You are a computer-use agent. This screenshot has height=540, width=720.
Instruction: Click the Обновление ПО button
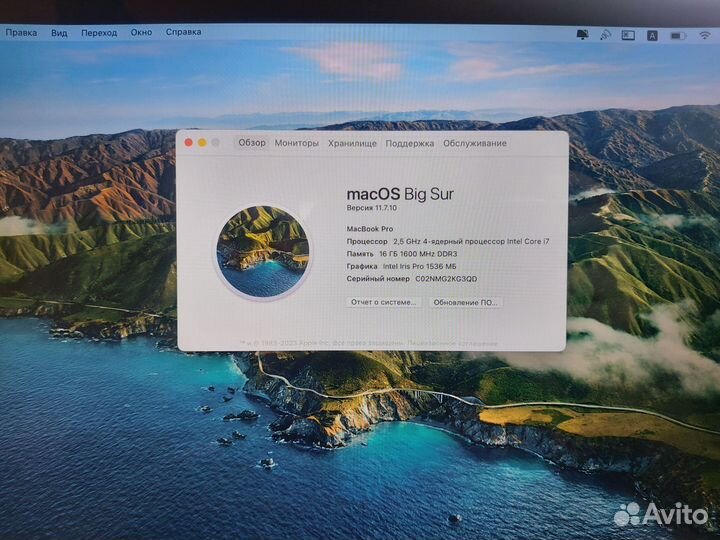click(x=465, y=303)
